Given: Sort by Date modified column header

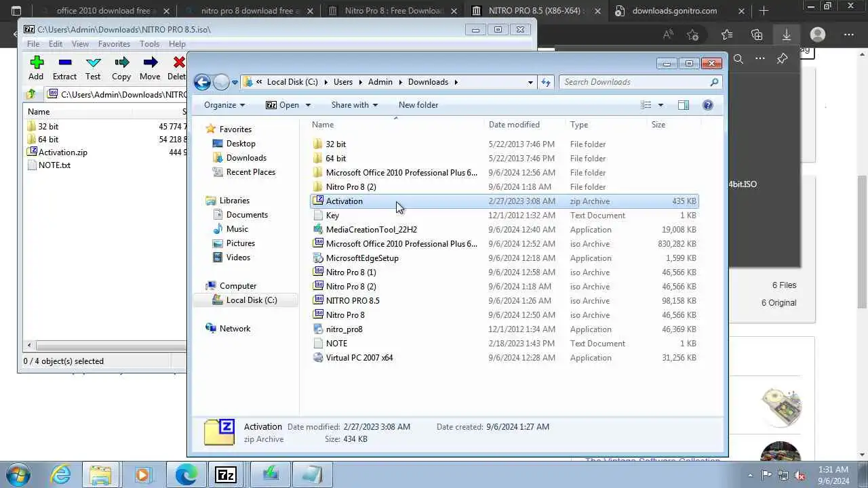Looking at the screenshot, I should 525,125.
